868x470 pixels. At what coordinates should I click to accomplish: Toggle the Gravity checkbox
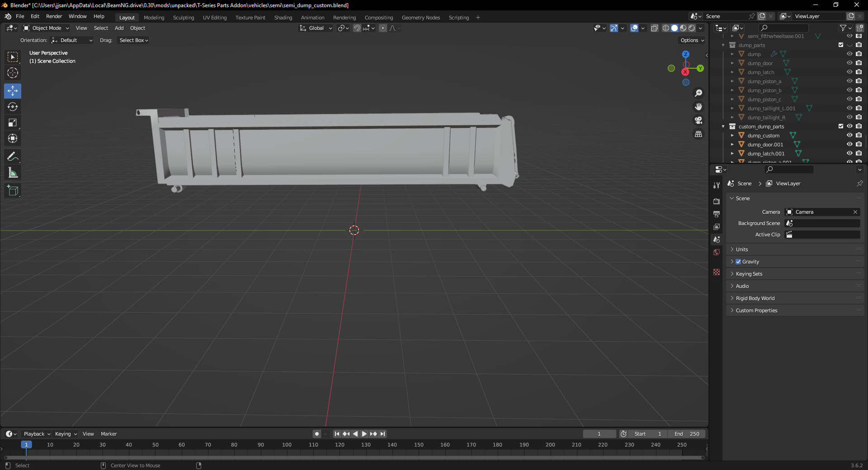click(x=738, y=262)
